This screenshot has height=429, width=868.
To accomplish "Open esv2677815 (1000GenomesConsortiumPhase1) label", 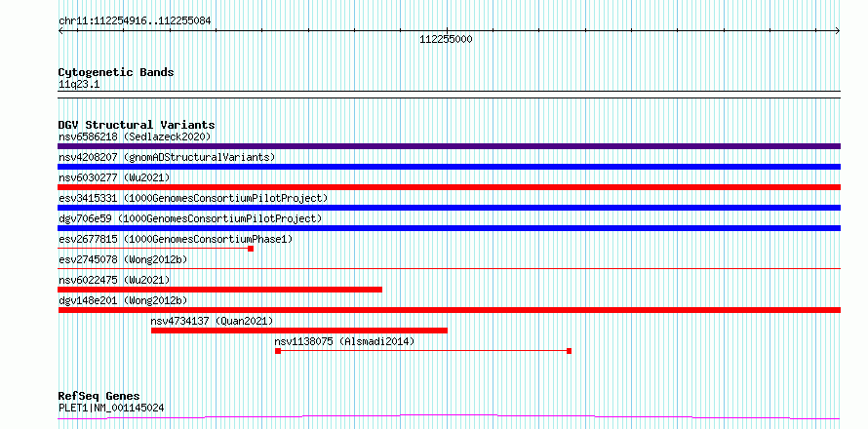I will 176,239.
